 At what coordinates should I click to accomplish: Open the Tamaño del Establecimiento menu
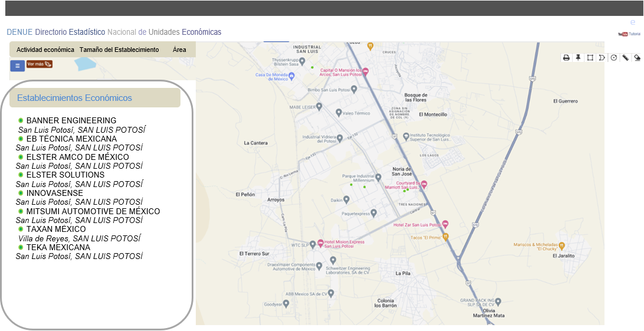tap(119, 50)
